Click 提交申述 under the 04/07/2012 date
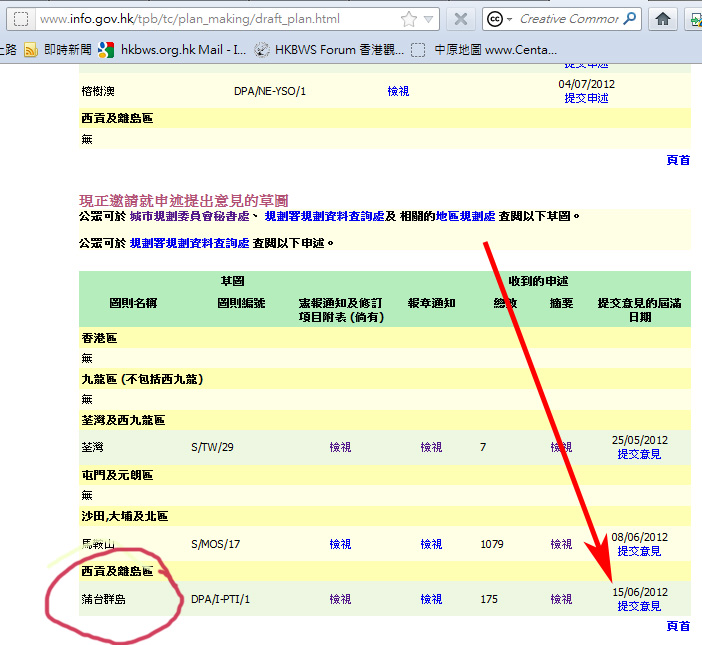This screenshot has height=645, width=702. (x=586, y=98)
